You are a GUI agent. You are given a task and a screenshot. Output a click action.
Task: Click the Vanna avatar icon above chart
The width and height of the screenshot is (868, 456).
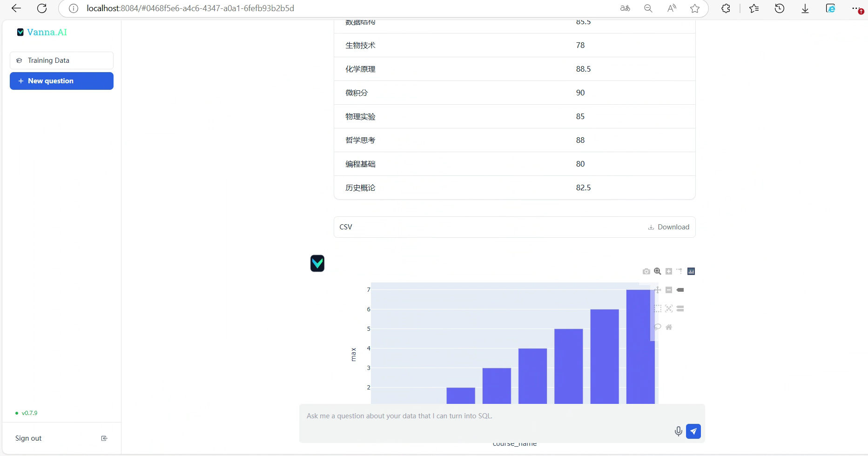pos(317,263)
